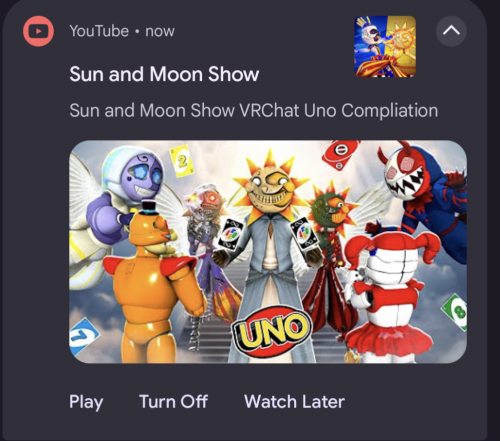The width and height of the screenshot is (500, 441).
Task: Click the green 8 Uno card
Action: 455,312
